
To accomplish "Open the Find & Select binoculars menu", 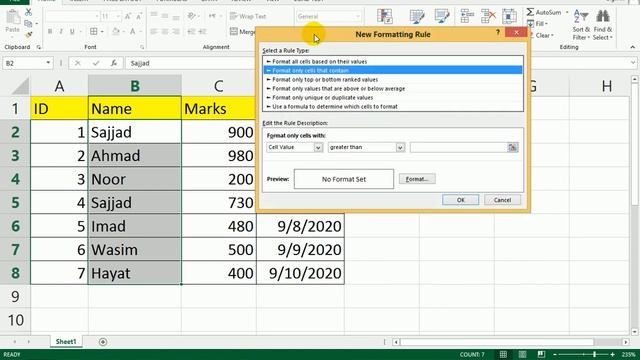I will [x=603, y=24].
